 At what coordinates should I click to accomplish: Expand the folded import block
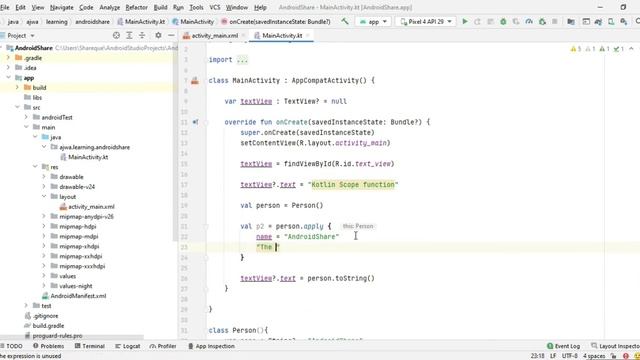pos(242,60)
